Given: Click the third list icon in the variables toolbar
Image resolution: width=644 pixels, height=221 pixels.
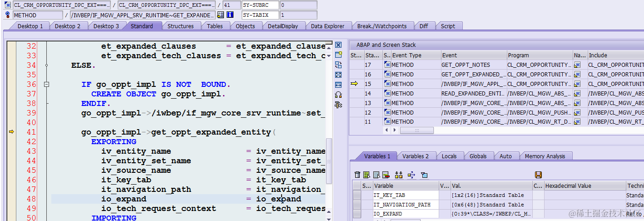Looking at the screenshot, I should tap(376, 175).
